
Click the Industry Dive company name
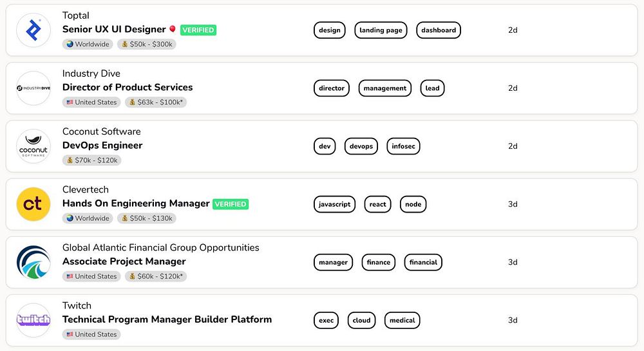[x=91, y=73]
